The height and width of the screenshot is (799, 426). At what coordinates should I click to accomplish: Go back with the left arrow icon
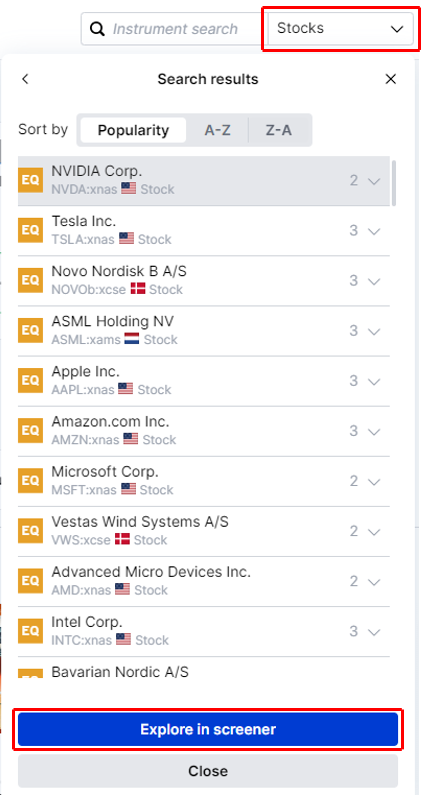pos(25,79)
